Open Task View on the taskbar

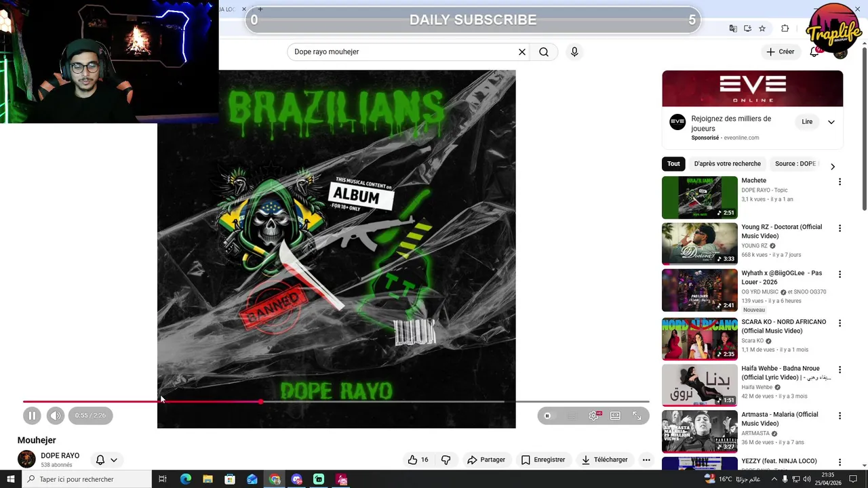163,479
